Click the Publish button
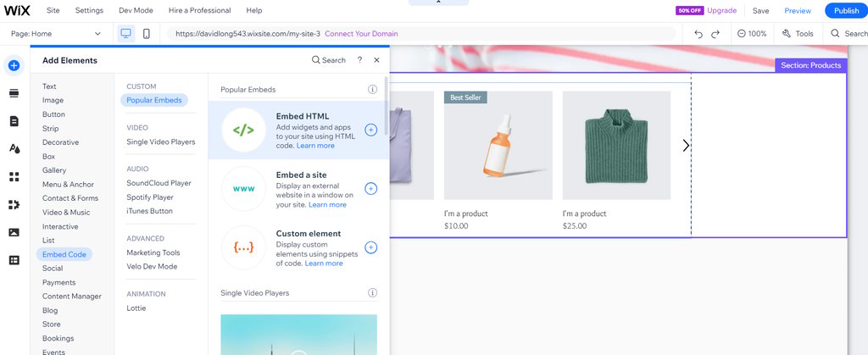 point(846,10)
